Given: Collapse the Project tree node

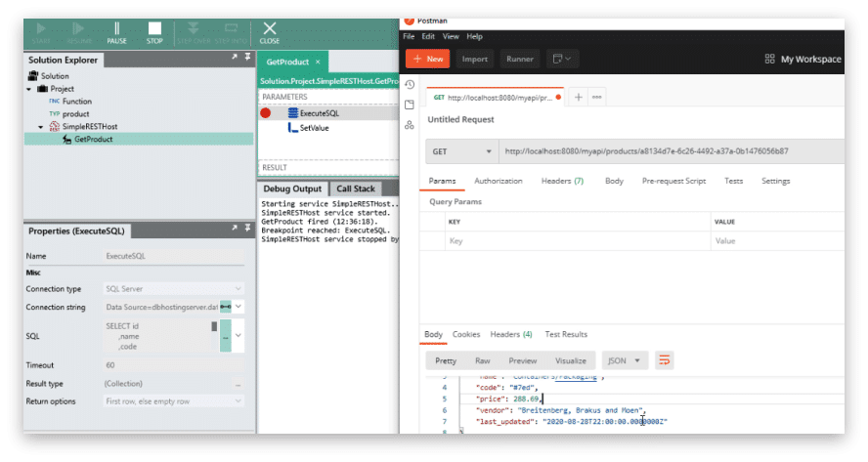Looking at the screenshot, I should tap(29, 89).
